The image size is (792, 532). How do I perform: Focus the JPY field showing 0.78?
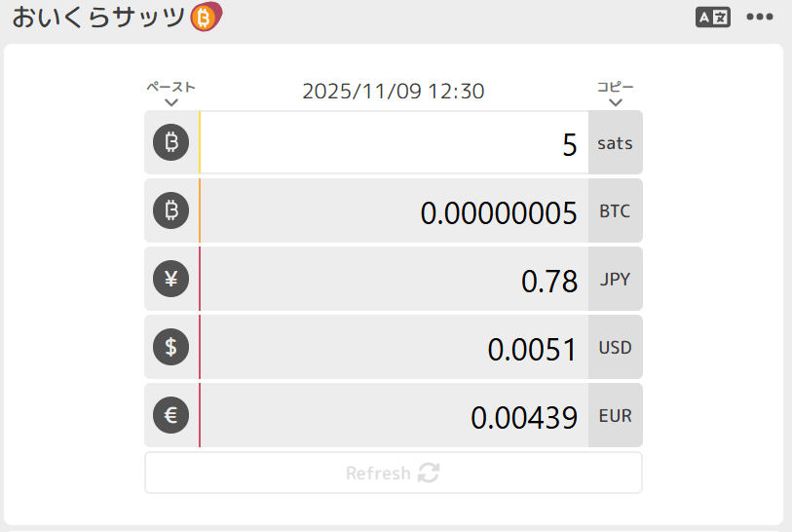pyautogui.click(x=394, y=280)
